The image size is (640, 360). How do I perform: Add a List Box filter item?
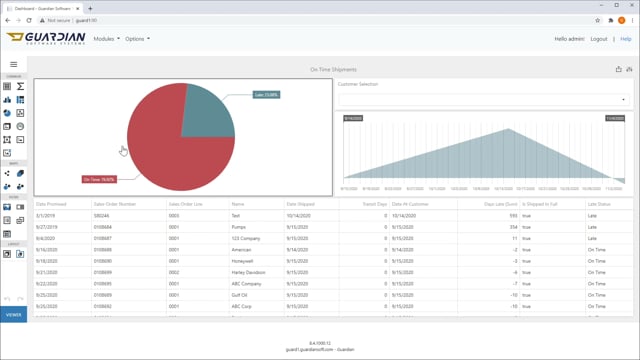7,220
